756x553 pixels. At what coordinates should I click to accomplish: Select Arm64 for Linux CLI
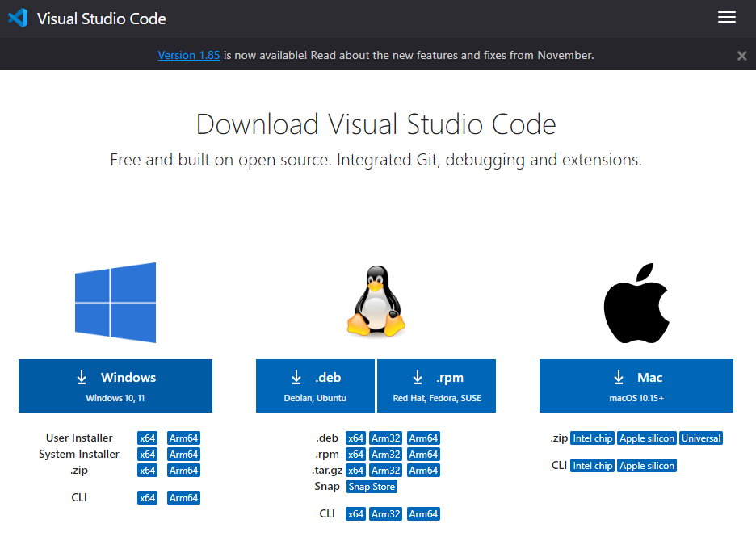pos(423,514)
